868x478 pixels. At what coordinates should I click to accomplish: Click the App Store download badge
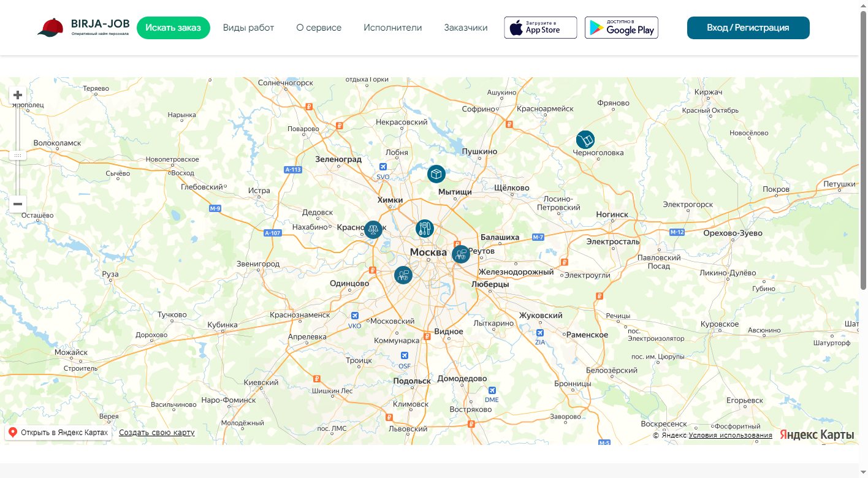541,28
